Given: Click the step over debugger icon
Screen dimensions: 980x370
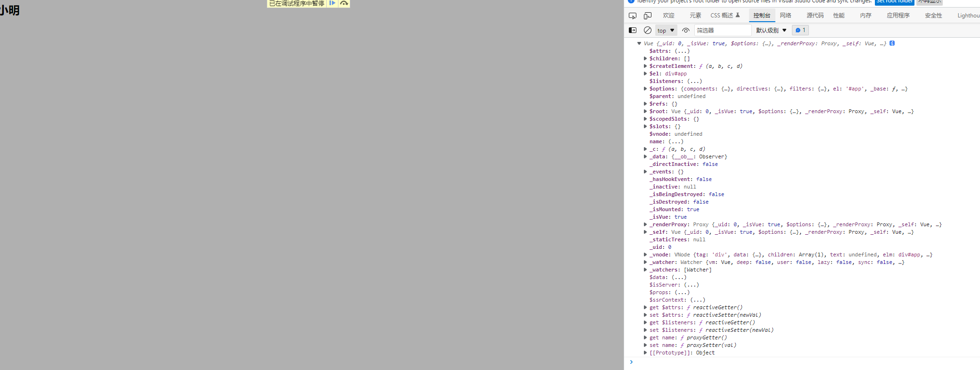Looking at the screenshot, I should 344,3.
